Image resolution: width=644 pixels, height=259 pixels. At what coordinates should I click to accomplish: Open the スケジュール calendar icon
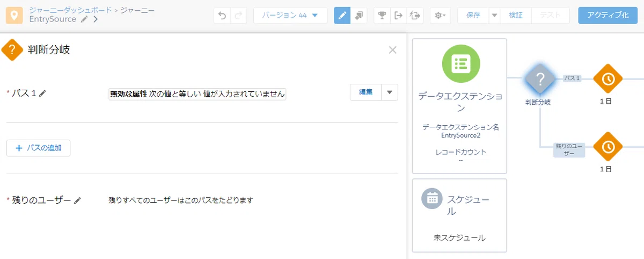pyautogui.click(x=431, y=198)
